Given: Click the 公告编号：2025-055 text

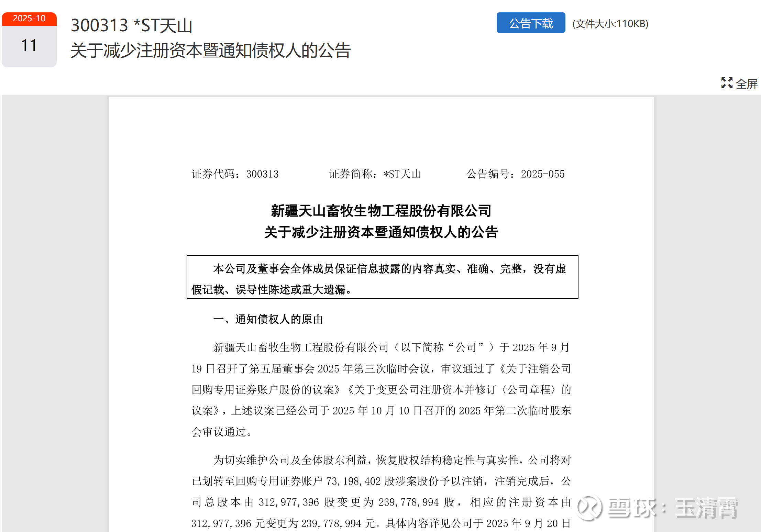Looking at the screenshot, I should click(516, 174).
